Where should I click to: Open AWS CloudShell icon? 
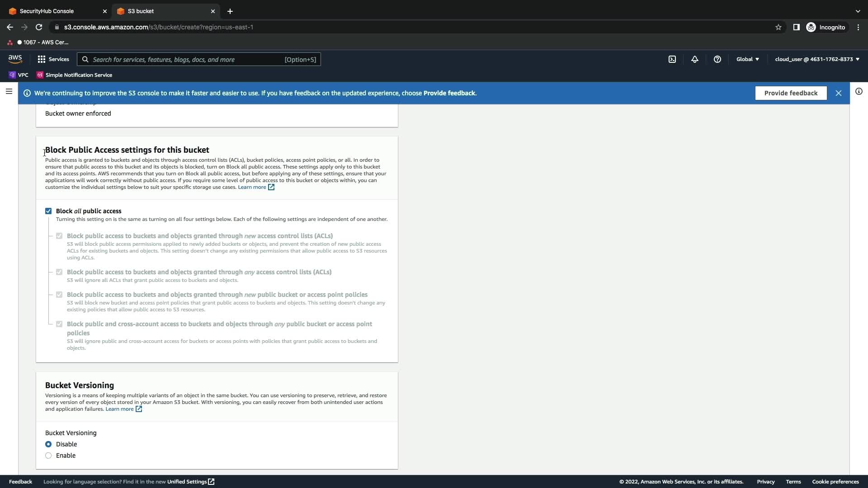[x=672, y=59]
